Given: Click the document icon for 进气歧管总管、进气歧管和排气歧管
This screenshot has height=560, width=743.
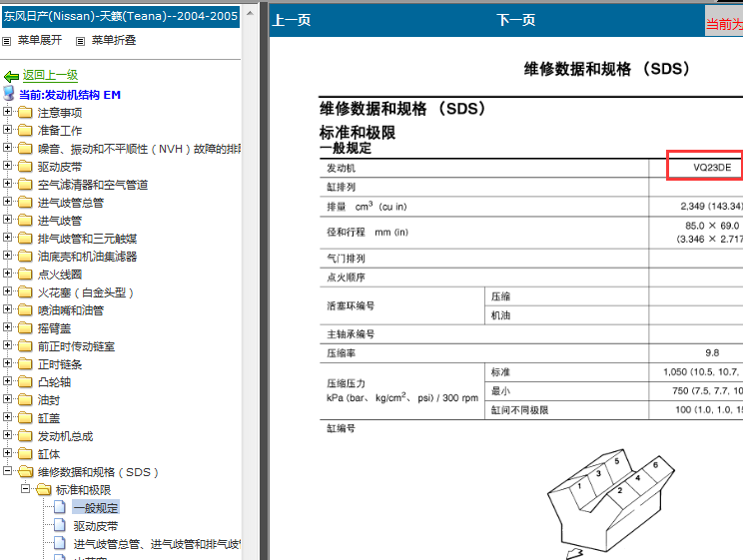Looking at the screenshot, I should click(60, 543).
